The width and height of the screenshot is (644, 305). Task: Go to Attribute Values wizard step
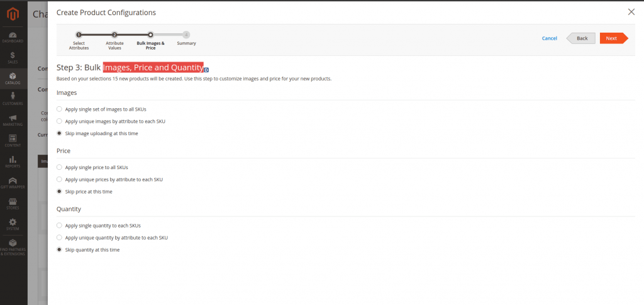(114, 35)
